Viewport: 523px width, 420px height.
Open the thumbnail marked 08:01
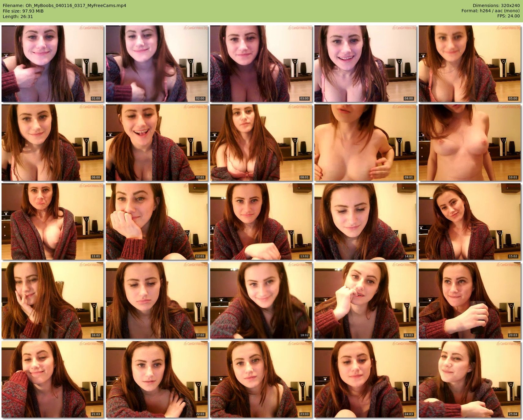[261, 143]
